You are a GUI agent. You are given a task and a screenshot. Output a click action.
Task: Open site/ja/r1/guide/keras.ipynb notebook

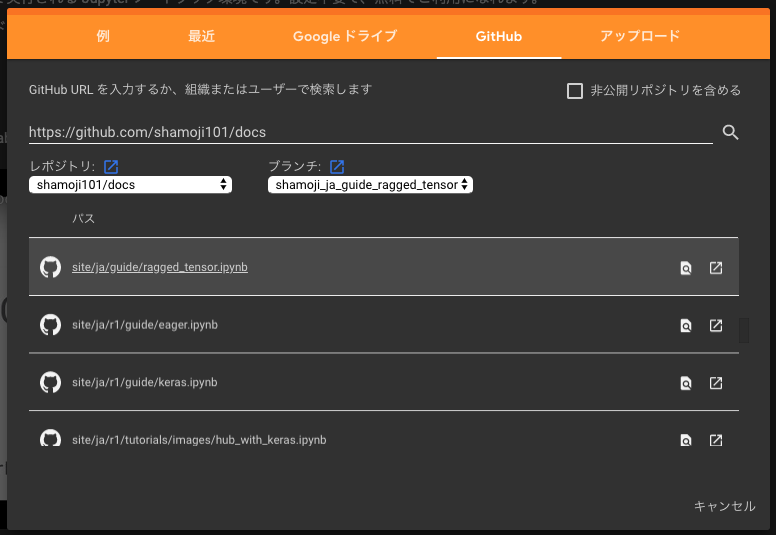[145, 382]
